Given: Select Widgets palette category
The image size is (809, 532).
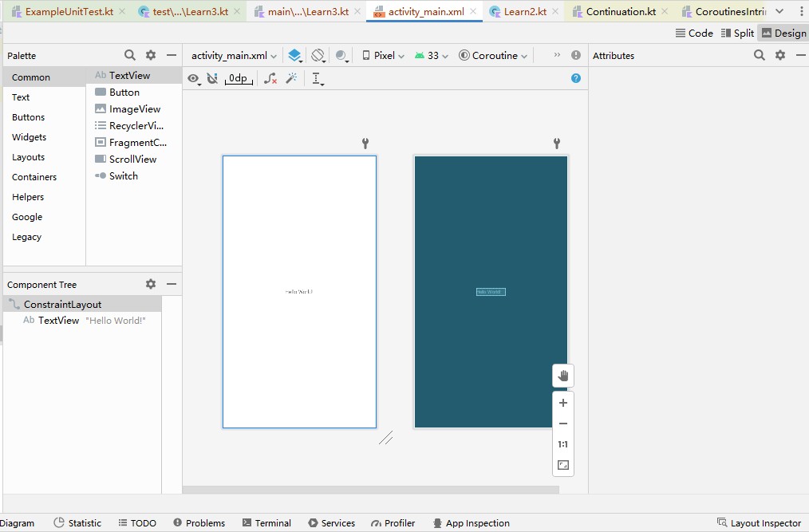Looking at the screenshot, I should [x=45, y=137].
